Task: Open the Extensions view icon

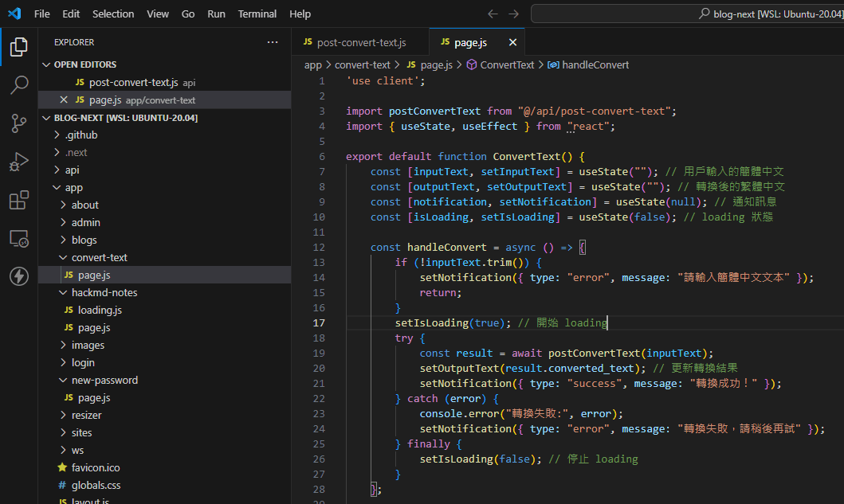Action: tap(18, 200)
